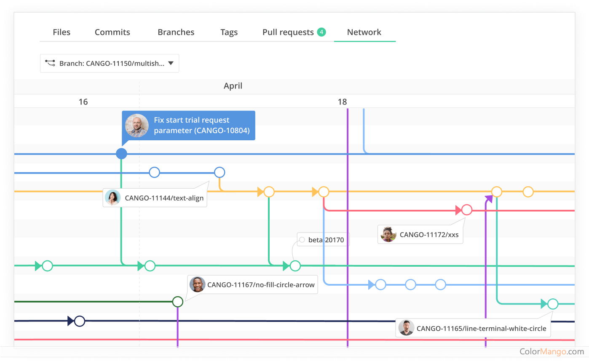Click the dropdown arrow of the branch selector
Image resolution: width=589 pixels, height=364 pixels.
click(171, 63)
